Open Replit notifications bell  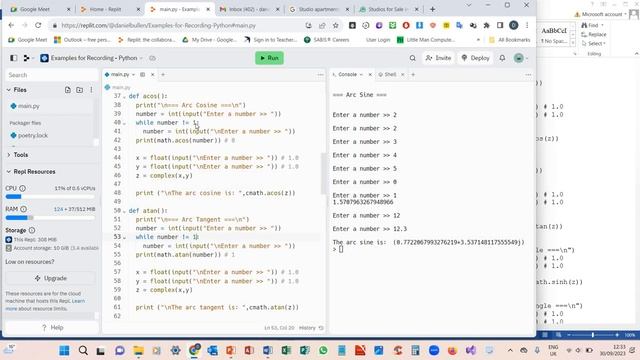(502, 58)
